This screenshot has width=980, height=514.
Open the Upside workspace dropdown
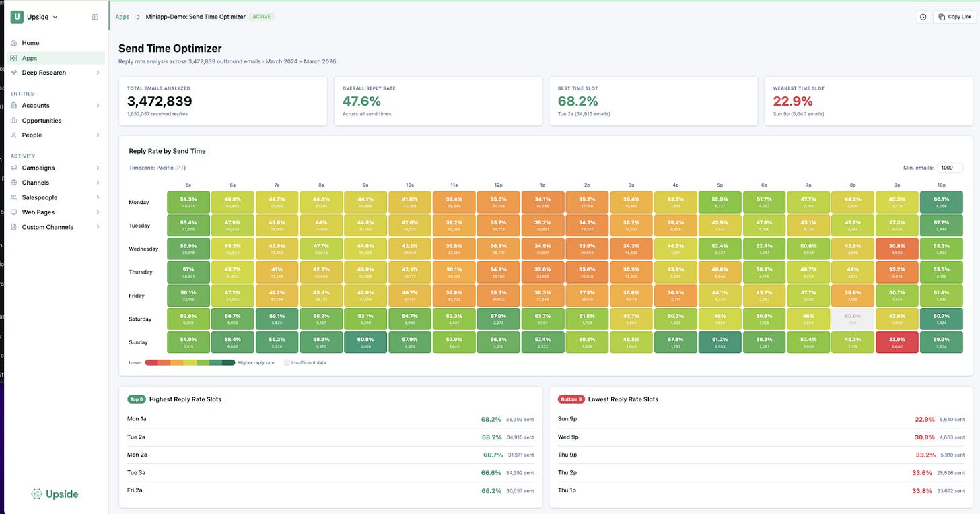[x=38, y=16]
